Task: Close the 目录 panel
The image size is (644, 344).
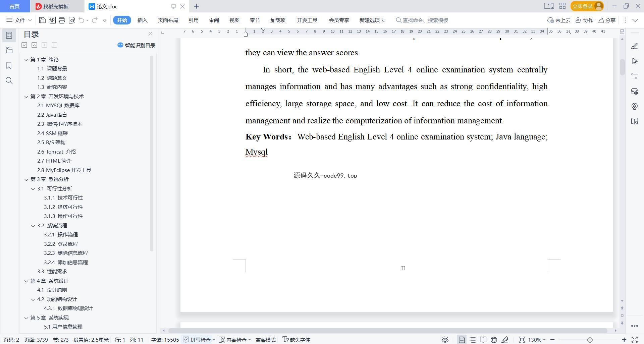Action: coord(150,34)
